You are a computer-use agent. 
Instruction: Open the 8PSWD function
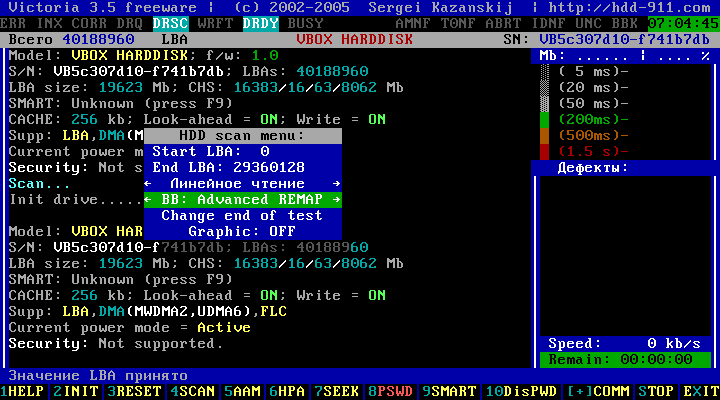391,391
